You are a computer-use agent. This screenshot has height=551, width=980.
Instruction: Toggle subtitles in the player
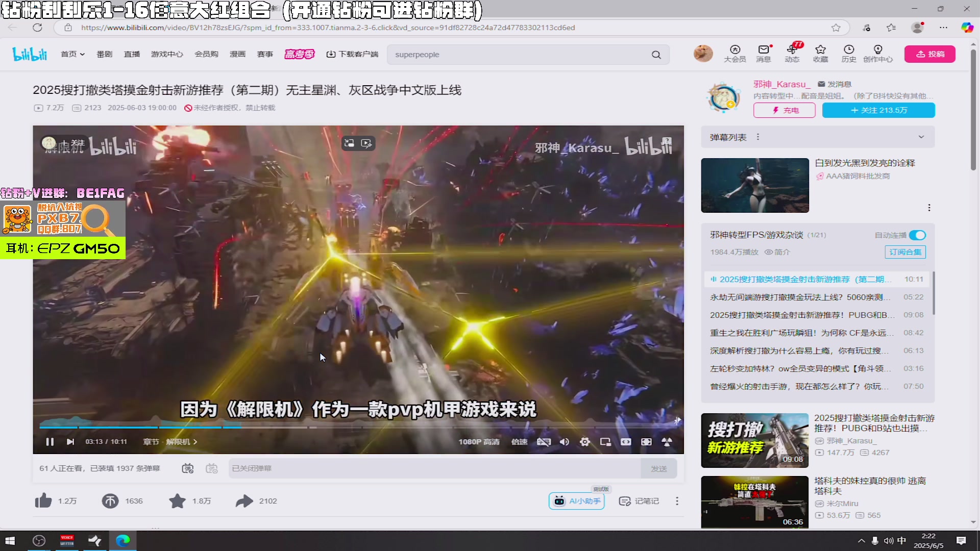pyautogui.click(x=544, y=442)
